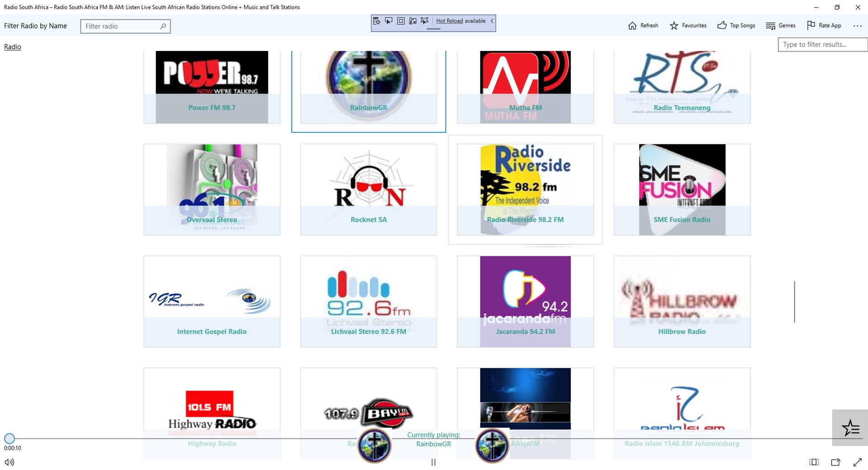This screenshot has width=868, height=470.
Task: Open Favourites from the toolbar
Action: [x=688, y=25]
